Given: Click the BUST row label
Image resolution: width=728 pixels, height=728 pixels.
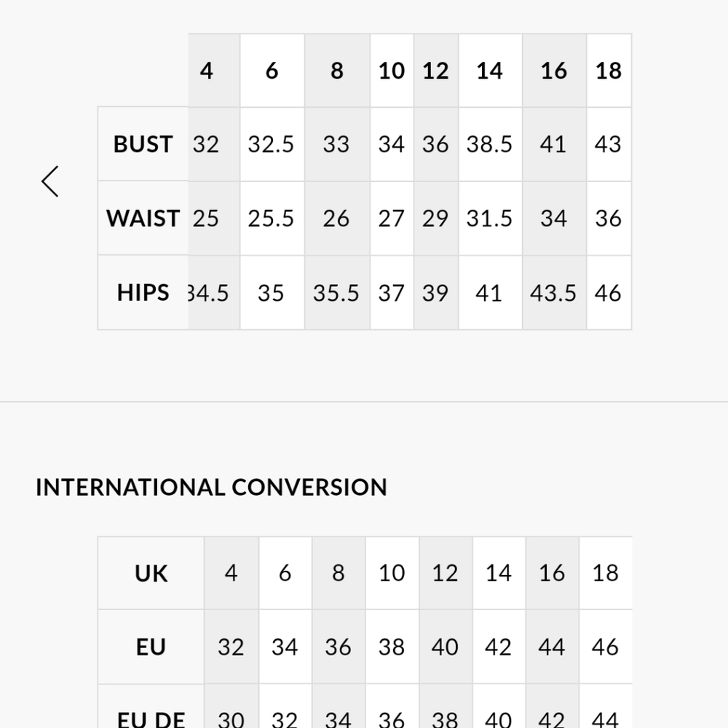Looking at the screenshot, I should pos(143,144).
